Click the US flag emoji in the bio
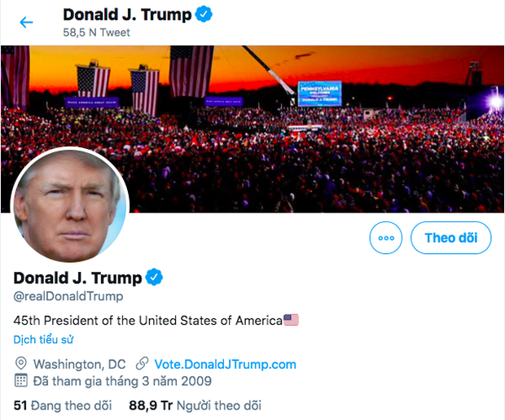The width and height of the screenshot is (505, 420). [x=291, y=320]
